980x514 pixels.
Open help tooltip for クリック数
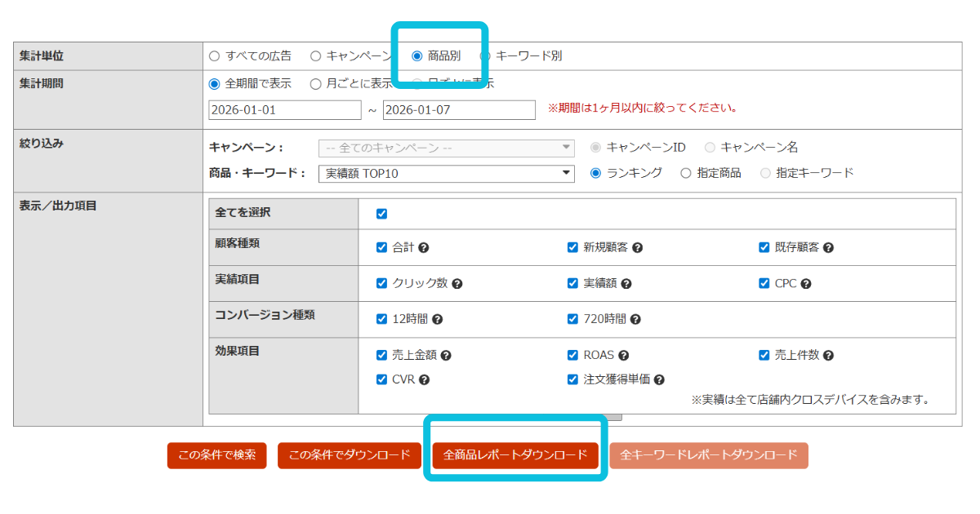coord(457,284)
